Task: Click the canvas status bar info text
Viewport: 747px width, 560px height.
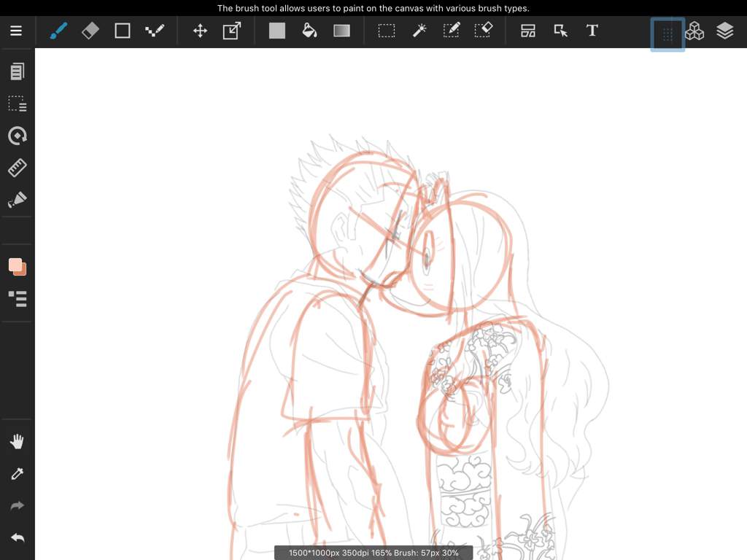Action: pyautogui.click(x=373, y=553)
